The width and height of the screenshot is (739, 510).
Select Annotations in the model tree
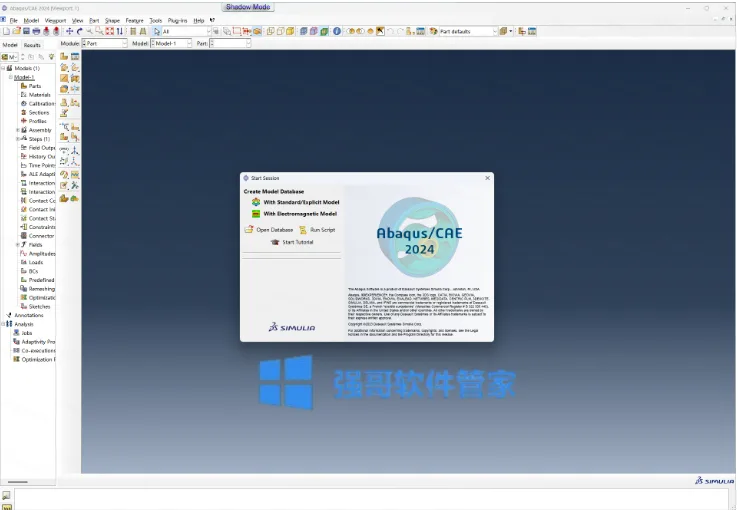coord(29,315)
